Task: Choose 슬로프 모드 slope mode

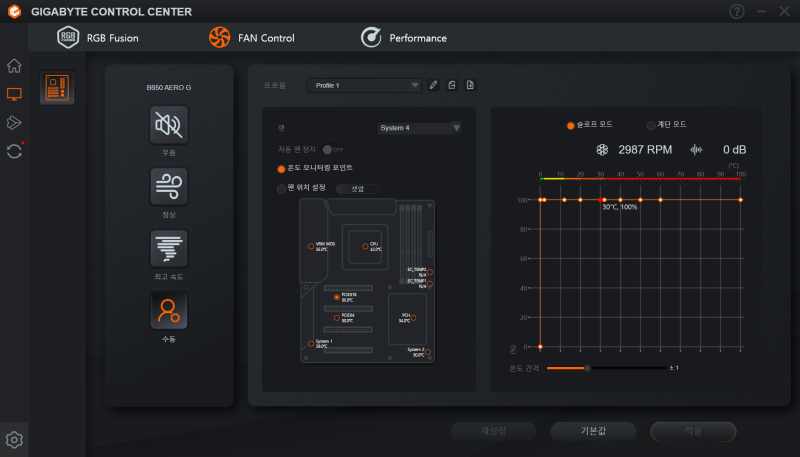Action: (570, 125)
